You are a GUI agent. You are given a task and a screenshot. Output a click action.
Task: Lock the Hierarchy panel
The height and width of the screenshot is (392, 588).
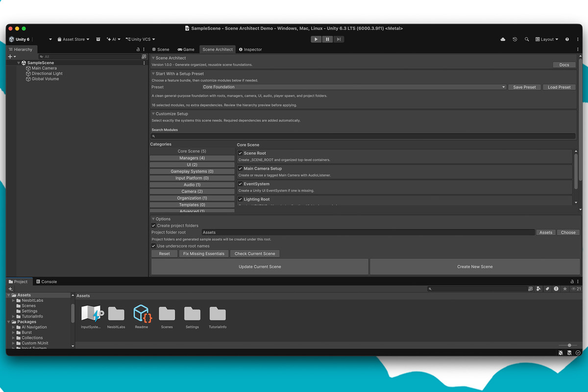(x=138, y=49)
